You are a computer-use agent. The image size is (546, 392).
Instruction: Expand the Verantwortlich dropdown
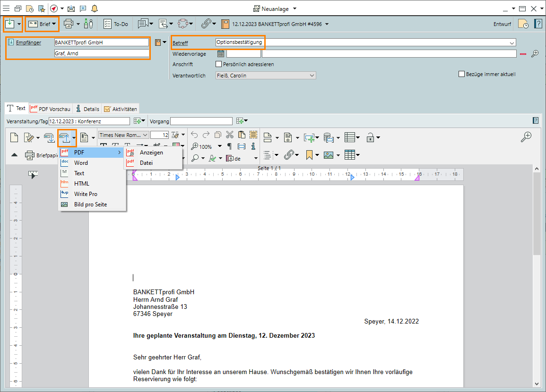pyautogui.click(x=312, y=76)
